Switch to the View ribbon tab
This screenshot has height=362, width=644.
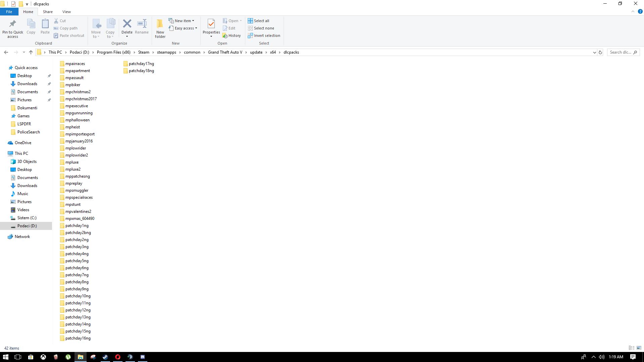(x=66, y=12)
